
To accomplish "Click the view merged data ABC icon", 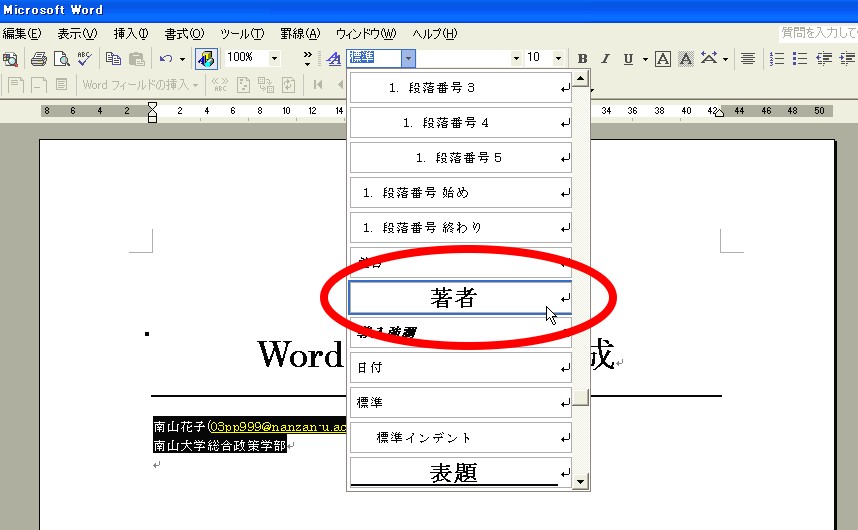I will [x=220, y=85].
